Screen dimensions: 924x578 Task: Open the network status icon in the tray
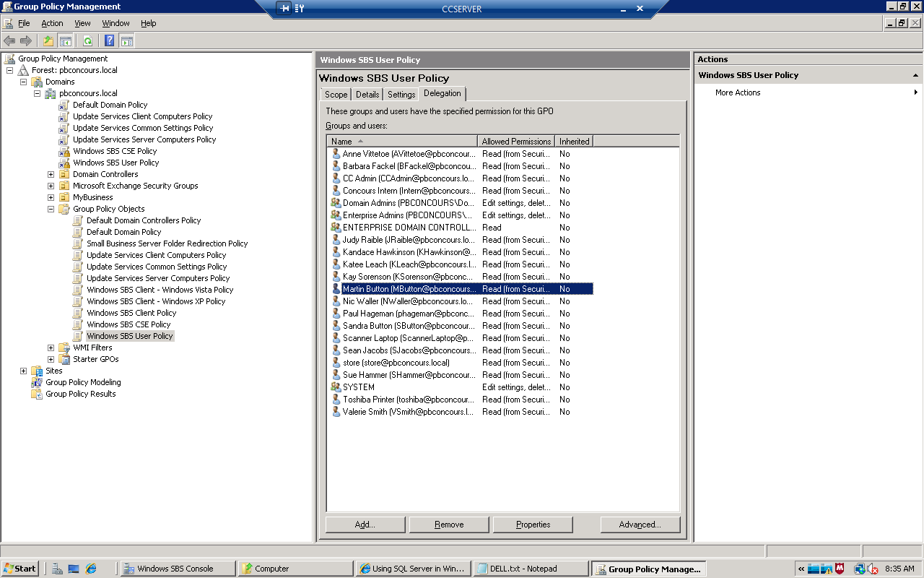(x=859, y=569)
